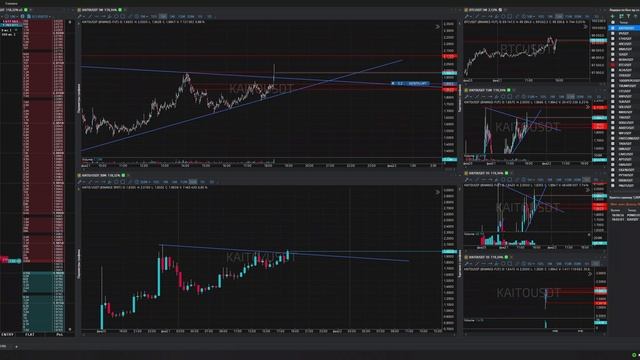Click the scroll-down handle at order book bottom

click(x=70, y=329)
